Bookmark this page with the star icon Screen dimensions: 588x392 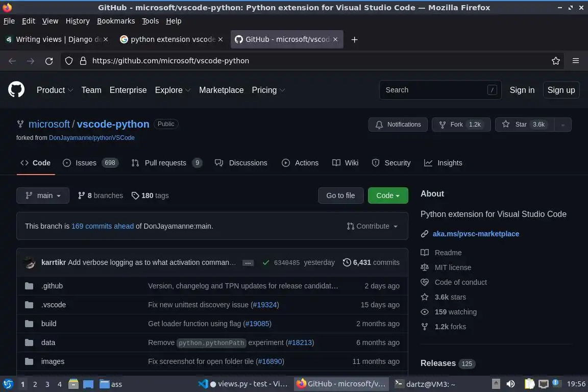[x=556, y=61]
